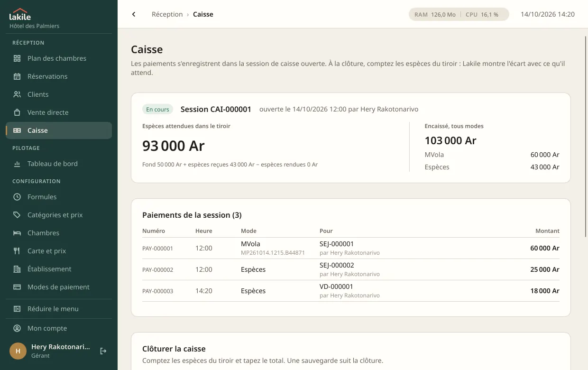Open Modes de paiement settings
The height and width of the screenshot is (370, 588).
point(59,287)
